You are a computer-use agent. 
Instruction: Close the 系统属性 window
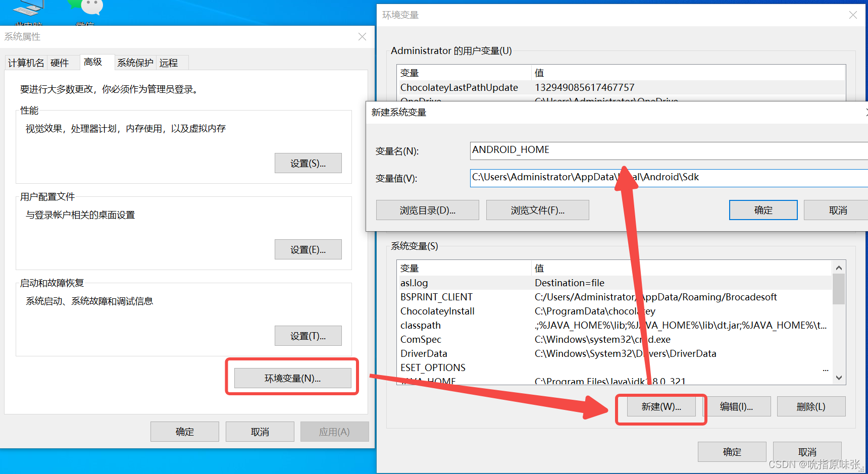[362, 37]
